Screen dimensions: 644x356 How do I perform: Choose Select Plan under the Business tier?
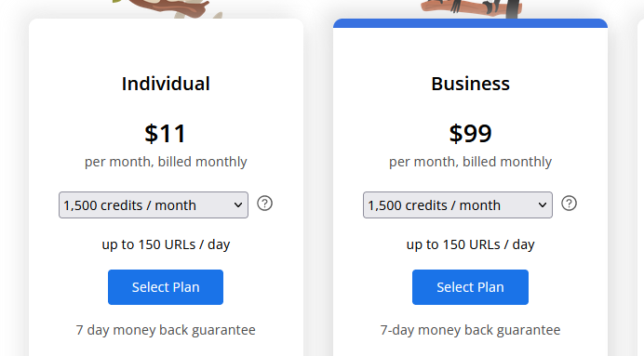point(470,287)
